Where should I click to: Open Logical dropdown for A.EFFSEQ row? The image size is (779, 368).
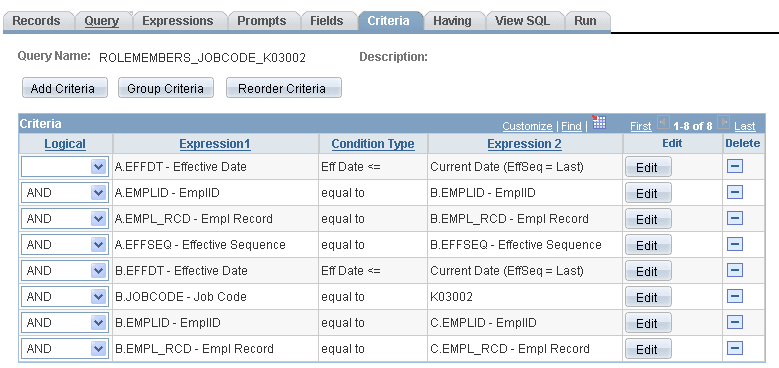click(x=65, y=245)
